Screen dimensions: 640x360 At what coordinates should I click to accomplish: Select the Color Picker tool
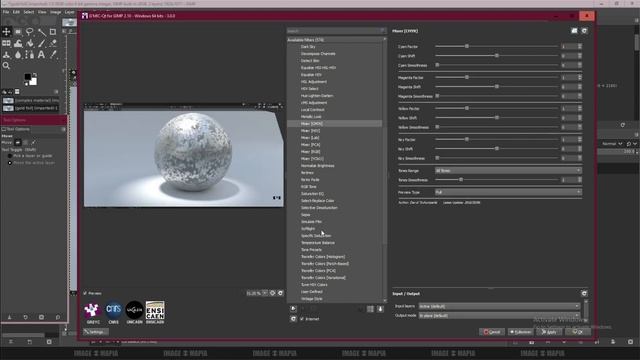click(x=53, y=54)
